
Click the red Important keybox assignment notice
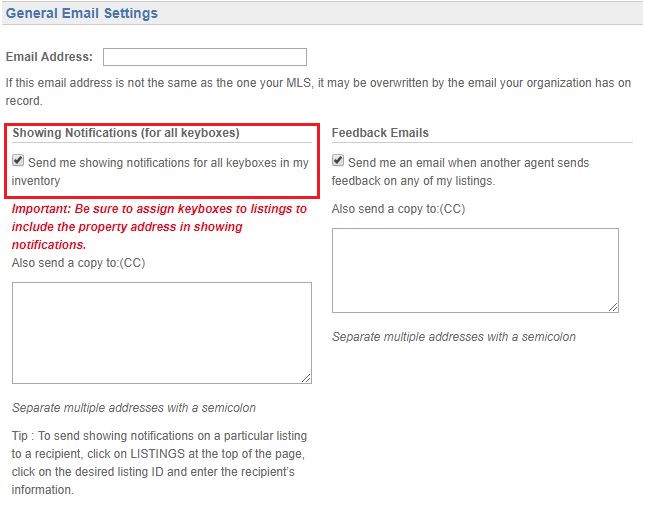pos(159,227)
